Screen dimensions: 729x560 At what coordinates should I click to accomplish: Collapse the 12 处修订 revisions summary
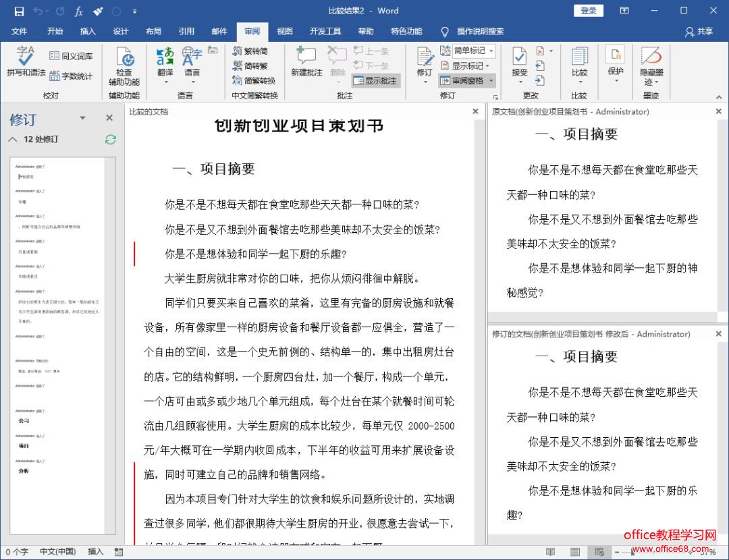[x=13, y=139]
